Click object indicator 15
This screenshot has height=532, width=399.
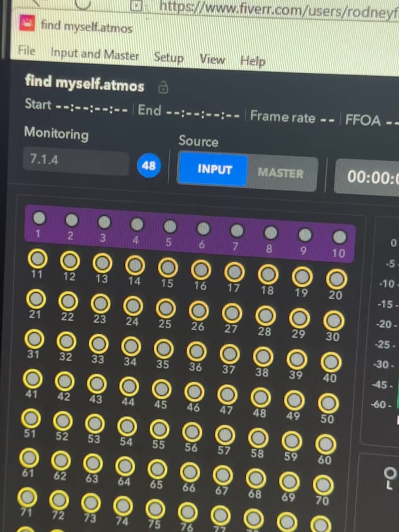click(x=168, y=267)
